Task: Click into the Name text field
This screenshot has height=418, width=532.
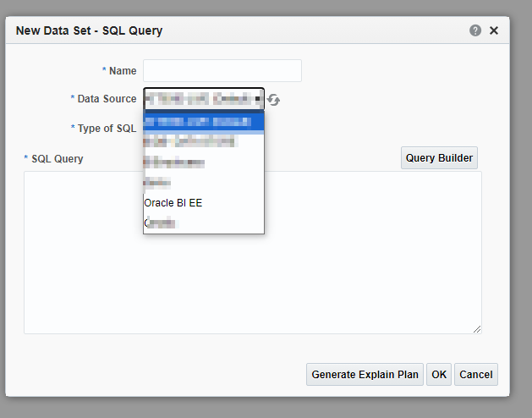Action: click(222, 70)
